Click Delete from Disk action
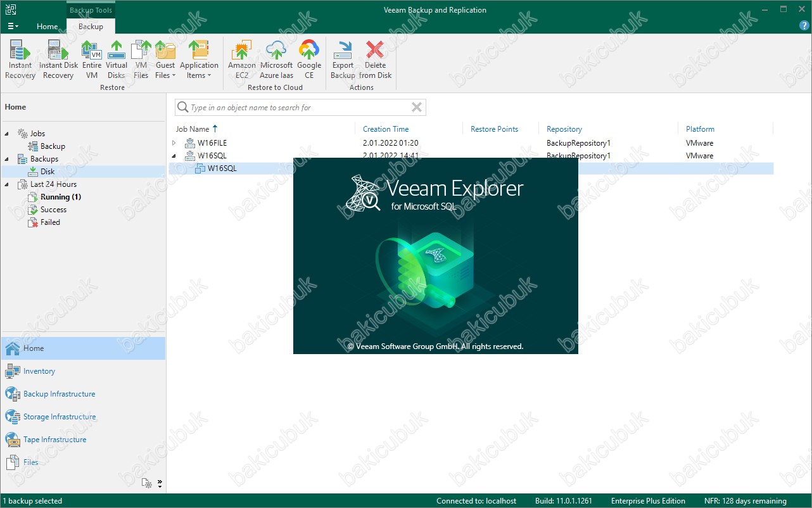This screenshot has width=812, height=508. [x=376, y=60]
